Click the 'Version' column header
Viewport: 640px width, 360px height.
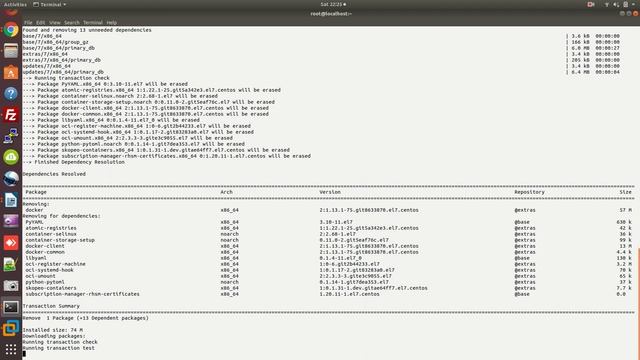(330, 192)
